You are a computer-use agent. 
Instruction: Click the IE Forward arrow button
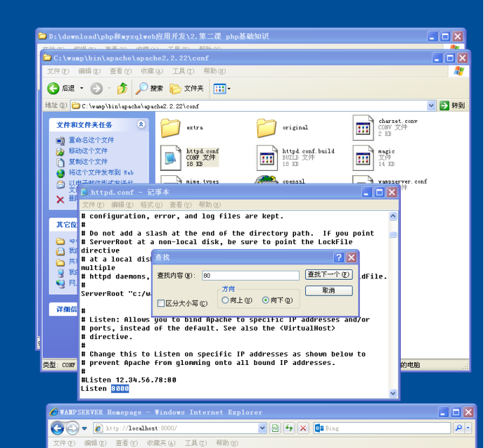[73, 428]
